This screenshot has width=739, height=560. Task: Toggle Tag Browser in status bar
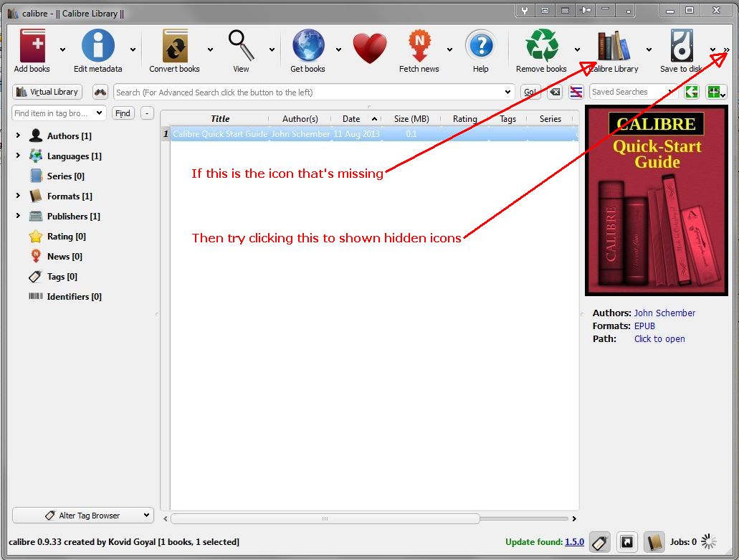tap(599, 543)
